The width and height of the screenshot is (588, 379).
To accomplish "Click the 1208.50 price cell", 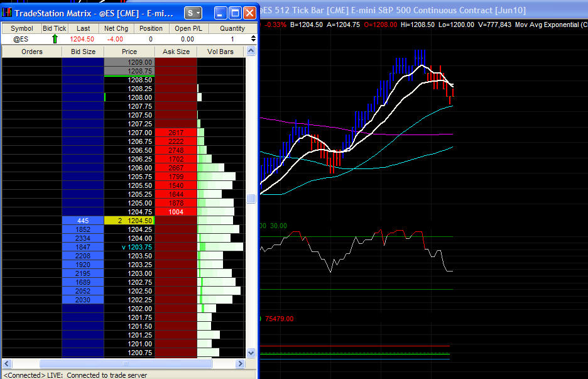I will 129,80.
